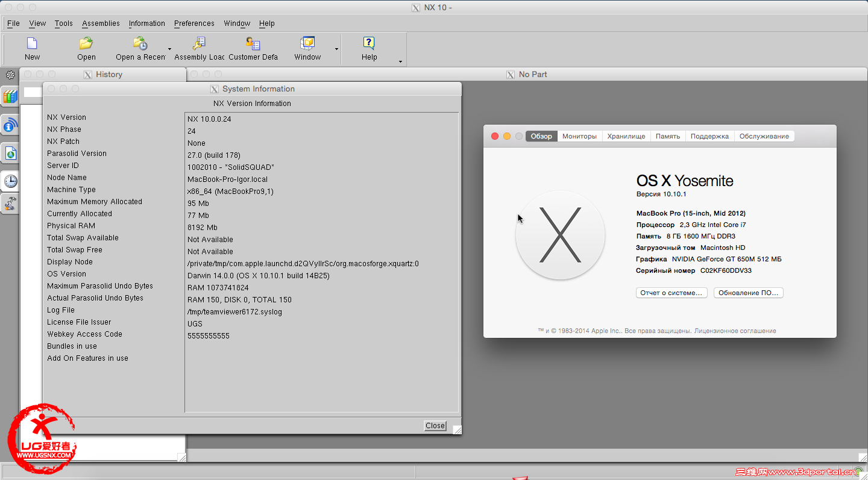Image resolution: width=868 pixels, height=480 pixels.
Task: Open the Reuse Library books tab icon
Action: 10,96
